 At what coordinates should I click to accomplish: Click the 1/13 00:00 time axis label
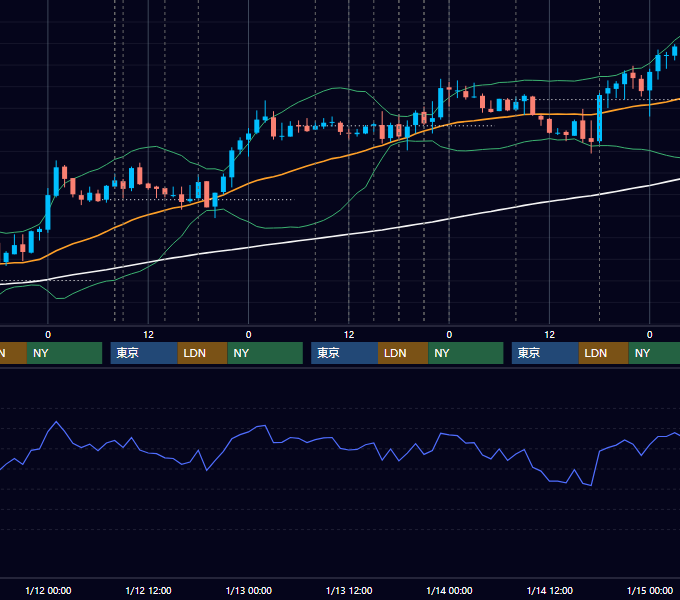(248, 590)
